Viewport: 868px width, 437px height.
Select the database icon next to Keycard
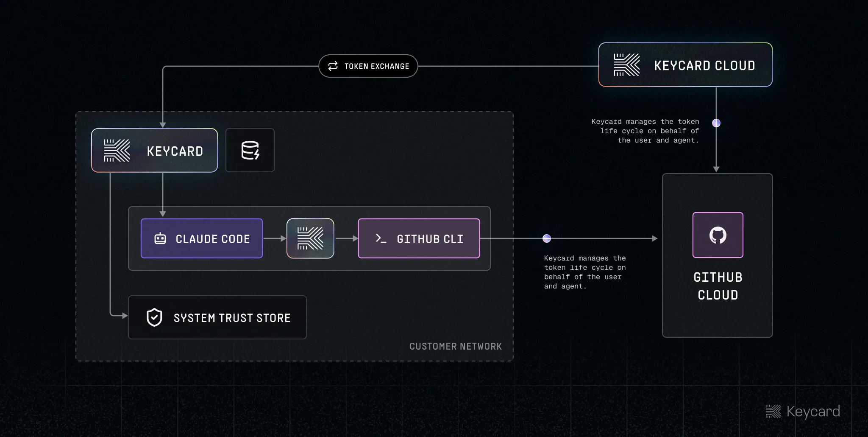point(250,150)
